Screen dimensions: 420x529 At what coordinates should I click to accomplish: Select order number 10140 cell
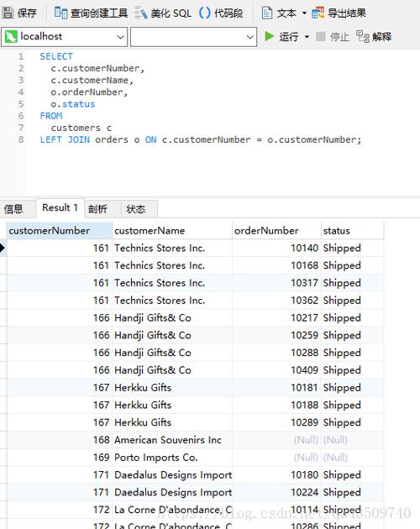(276, 248)
